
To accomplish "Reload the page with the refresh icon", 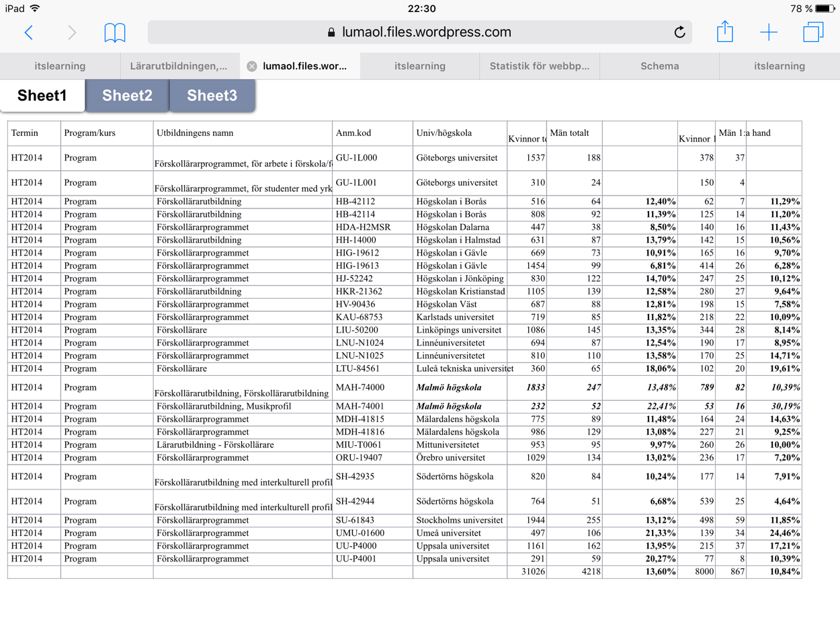I will [679, 32].
